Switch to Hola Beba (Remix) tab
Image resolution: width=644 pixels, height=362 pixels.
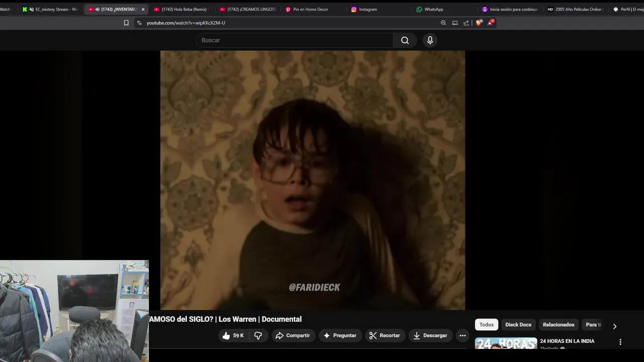(181, 9)
